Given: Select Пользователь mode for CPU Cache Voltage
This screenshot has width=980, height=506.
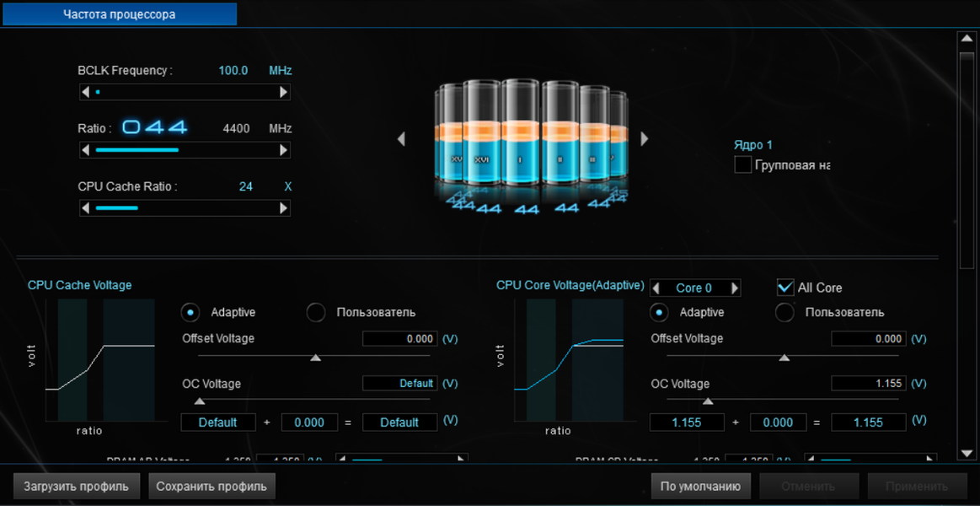Looking at the screenshot, I should (x=316, y=312).
